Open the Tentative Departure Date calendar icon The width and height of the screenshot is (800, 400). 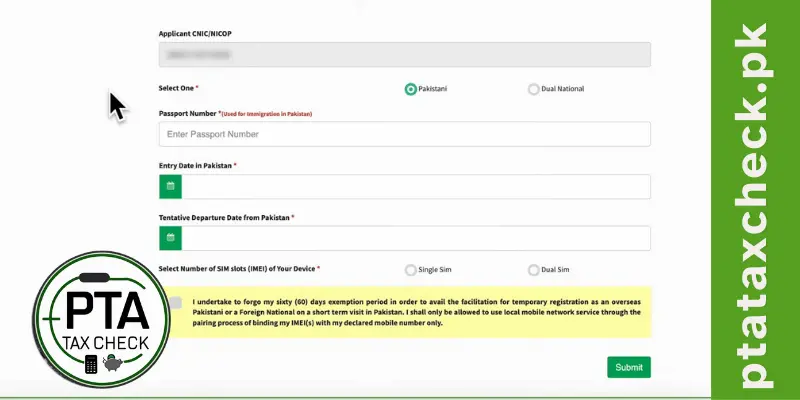[170, 238]
